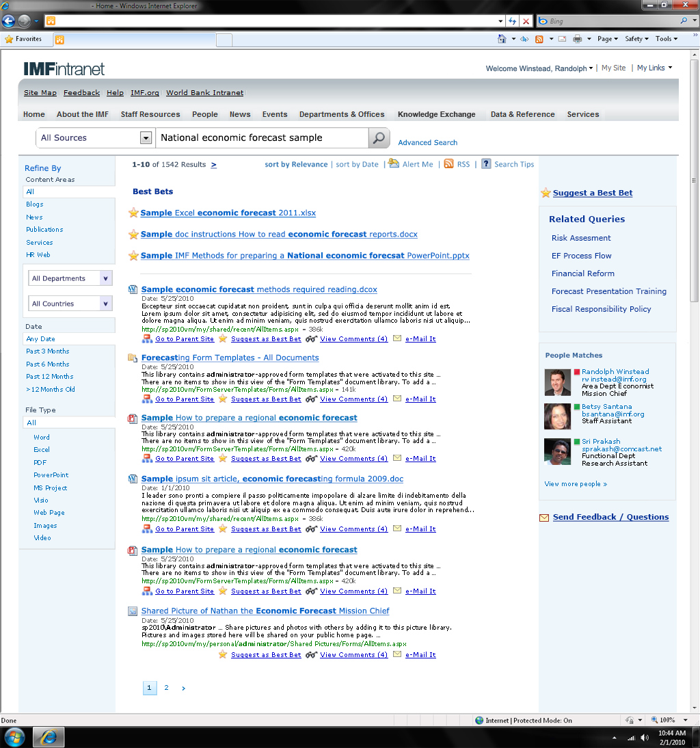Open the My Links dropdown menu
This screenshot has width=700, height=748.
(655, 68)
